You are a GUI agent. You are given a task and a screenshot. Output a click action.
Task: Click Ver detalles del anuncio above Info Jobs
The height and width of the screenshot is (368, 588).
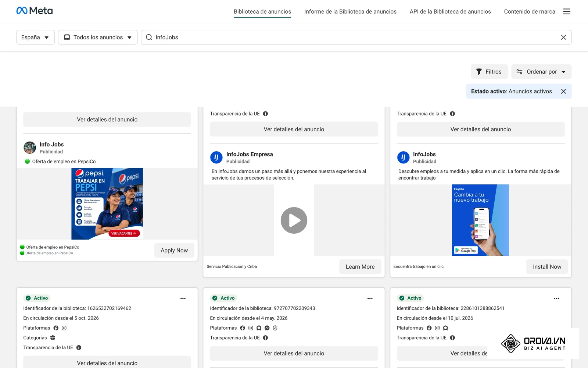pyautogui.click(x=107, y=120)
